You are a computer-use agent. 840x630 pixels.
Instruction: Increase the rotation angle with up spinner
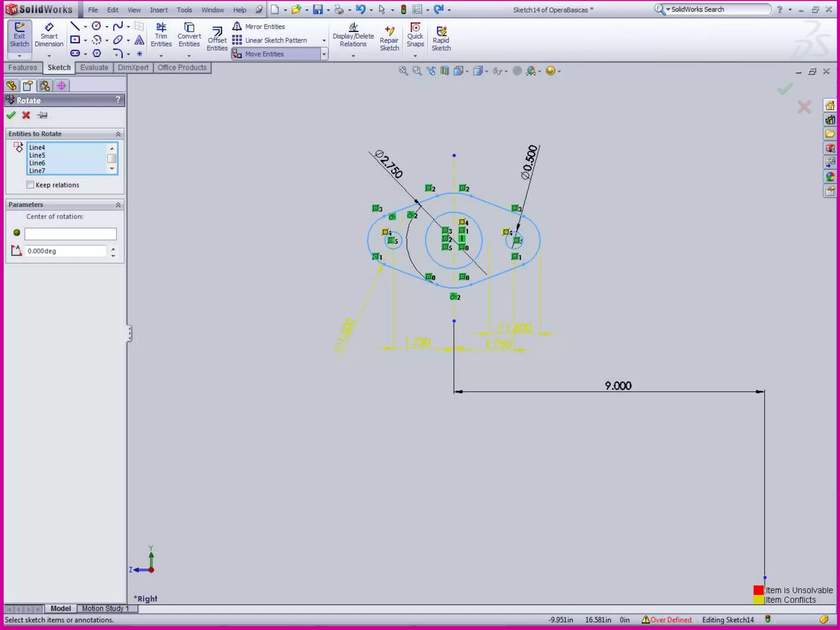pyautogui.click(x=113, y=248)
